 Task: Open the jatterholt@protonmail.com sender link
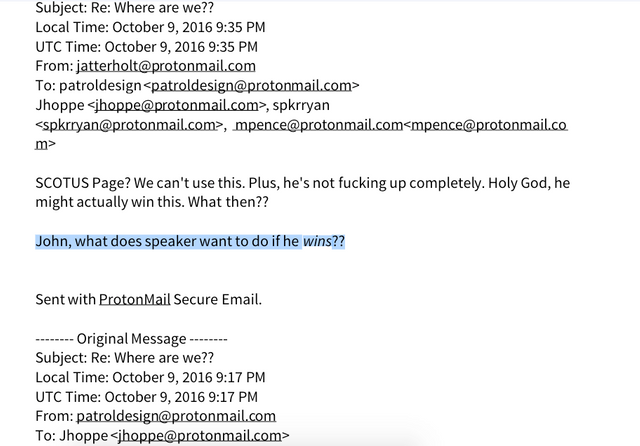166,66
